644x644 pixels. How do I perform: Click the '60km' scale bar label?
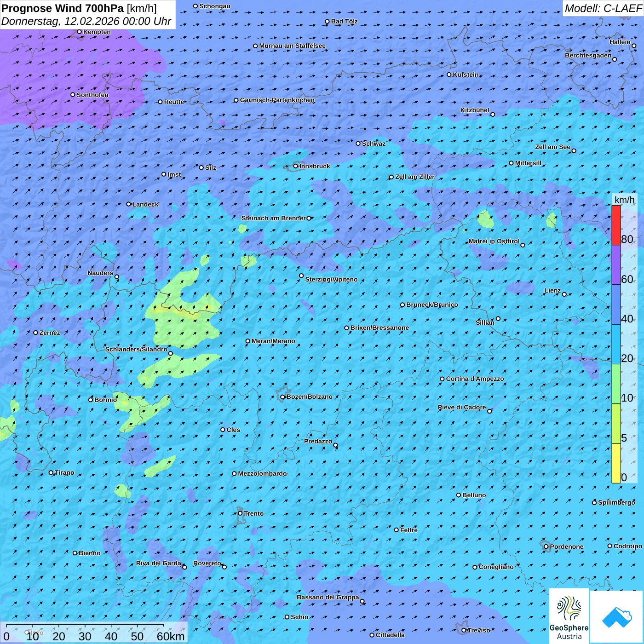pos(171,637)
